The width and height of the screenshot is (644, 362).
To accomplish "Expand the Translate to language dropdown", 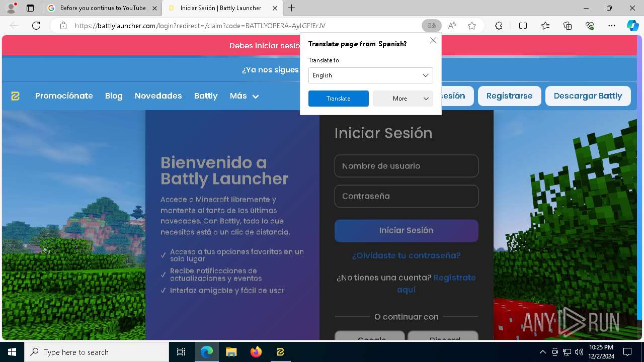I will point(371,75).
